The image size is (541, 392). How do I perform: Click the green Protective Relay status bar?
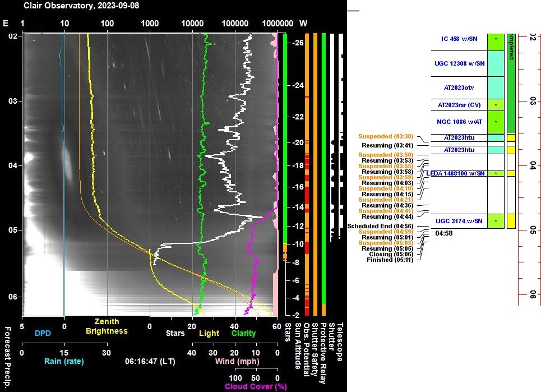tap(323, 169)
